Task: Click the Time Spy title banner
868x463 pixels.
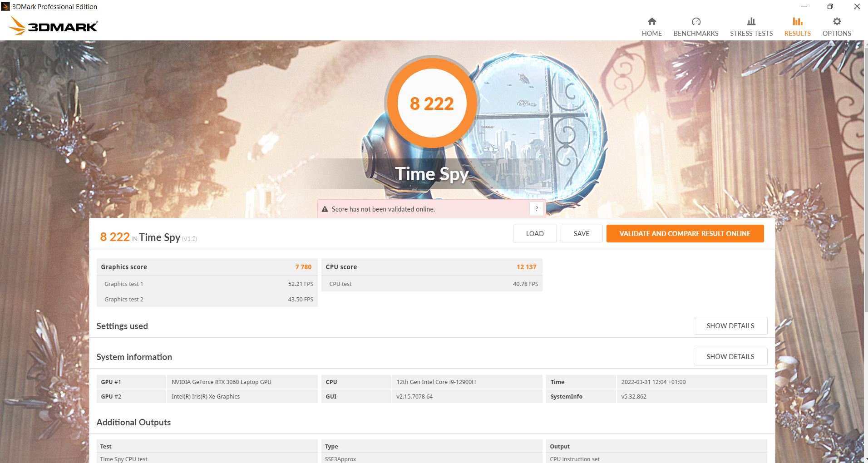Action: (431, 174)
